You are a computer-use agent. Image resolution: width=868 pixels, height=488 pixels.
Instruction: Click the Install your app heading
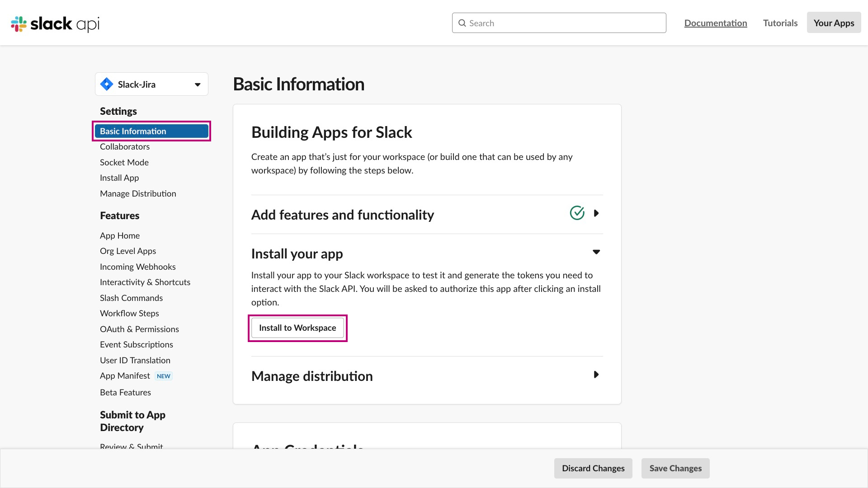297,254
